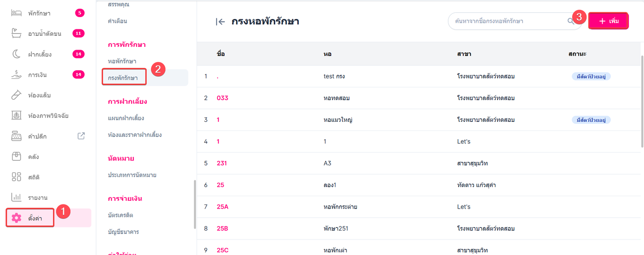Select หอพักรักษา in settings submenu
This screenshot has width=644, height=255.
[122, 61]
